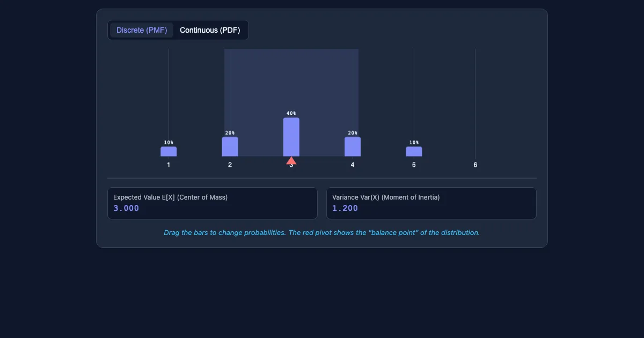The image size is (644, 338).
Task: Click axis label 5
Action: coord(414,165)
